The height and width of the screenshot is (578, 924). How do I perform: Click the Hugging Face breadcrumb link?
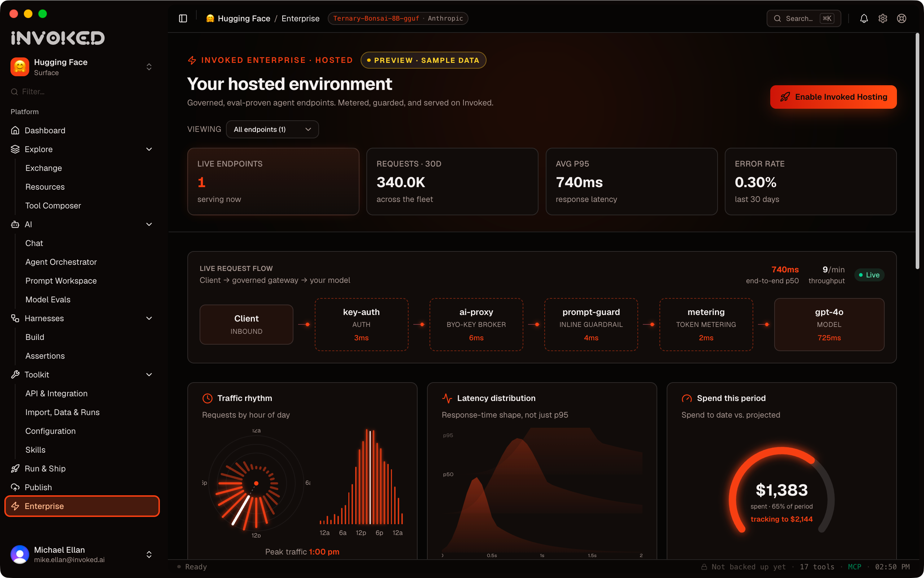click(244, 18)
